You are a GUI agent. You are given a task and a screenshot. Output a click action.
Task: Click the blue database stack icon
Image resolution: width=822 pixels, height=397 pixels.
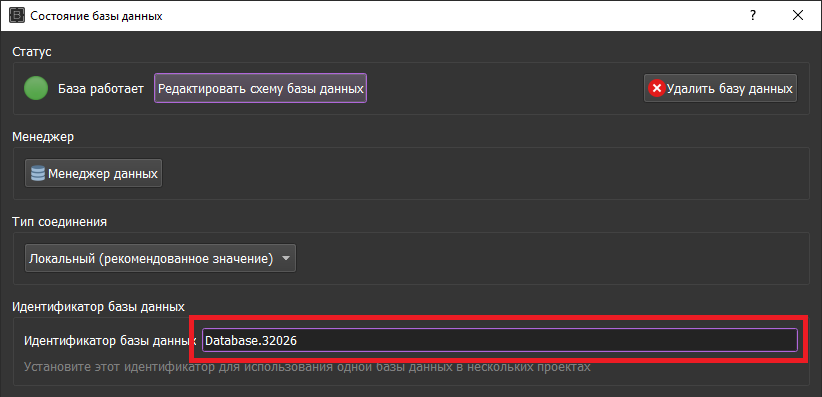pyautogui.click(x=38, y=174)
